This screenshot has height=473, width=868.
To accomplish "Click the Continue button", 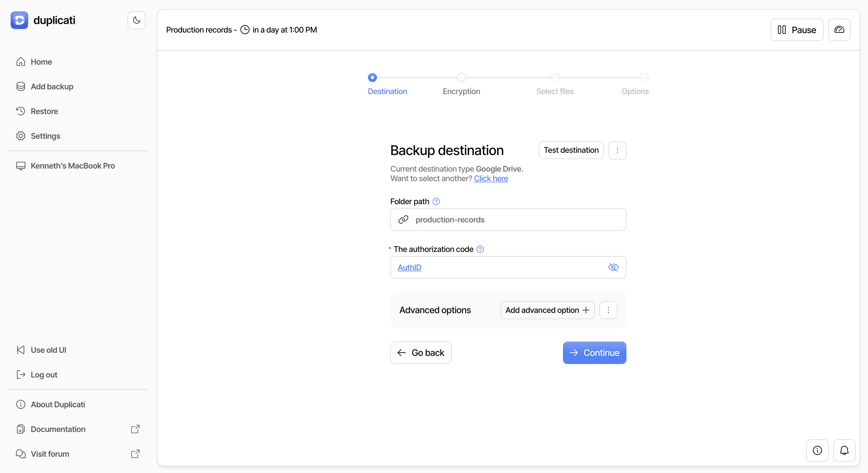I will point(594,353).
